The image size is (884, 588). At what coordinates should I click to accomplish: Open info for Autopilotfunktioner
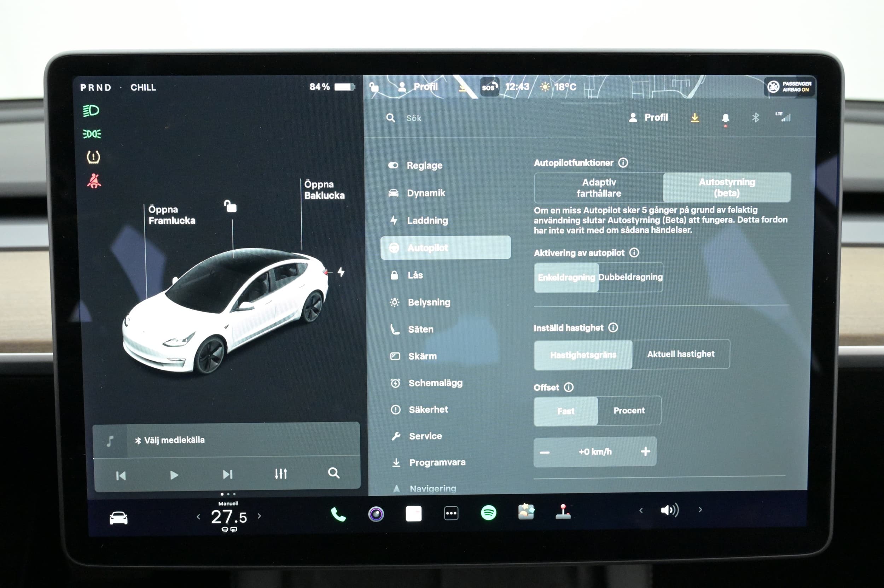(623, 163)
